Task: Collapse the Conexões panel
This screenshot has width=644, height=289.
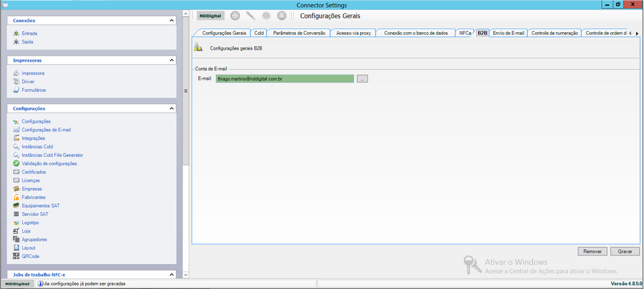Action: 171,21
